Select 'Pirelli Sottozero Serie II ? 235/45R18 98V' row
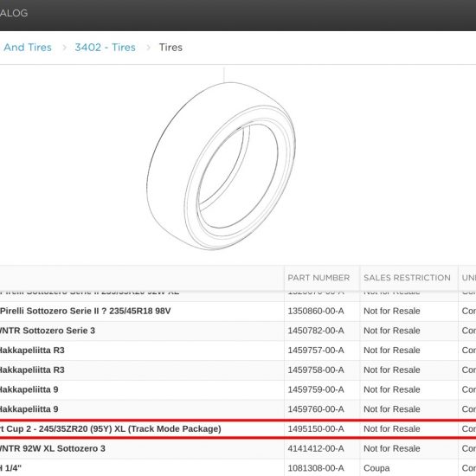This screenshot has width=476, height=476. pos(238,312)
